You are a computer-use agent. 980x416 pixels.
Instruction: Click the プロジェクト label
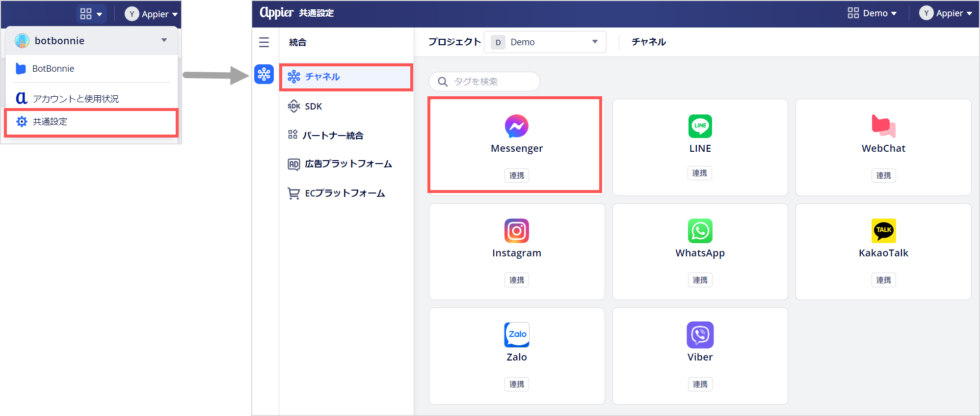click(454, 42)
